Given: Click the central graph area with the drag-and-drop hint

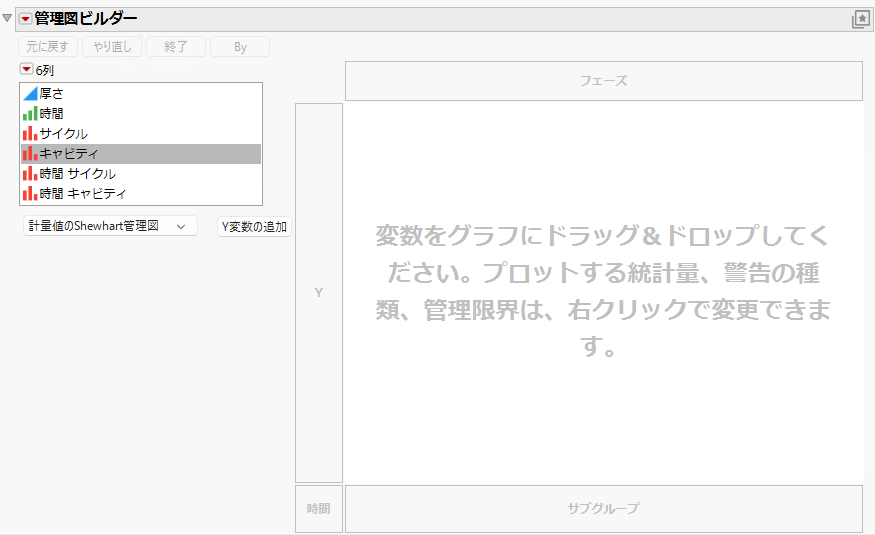Looking at the screenshot, I should (603, 292).
